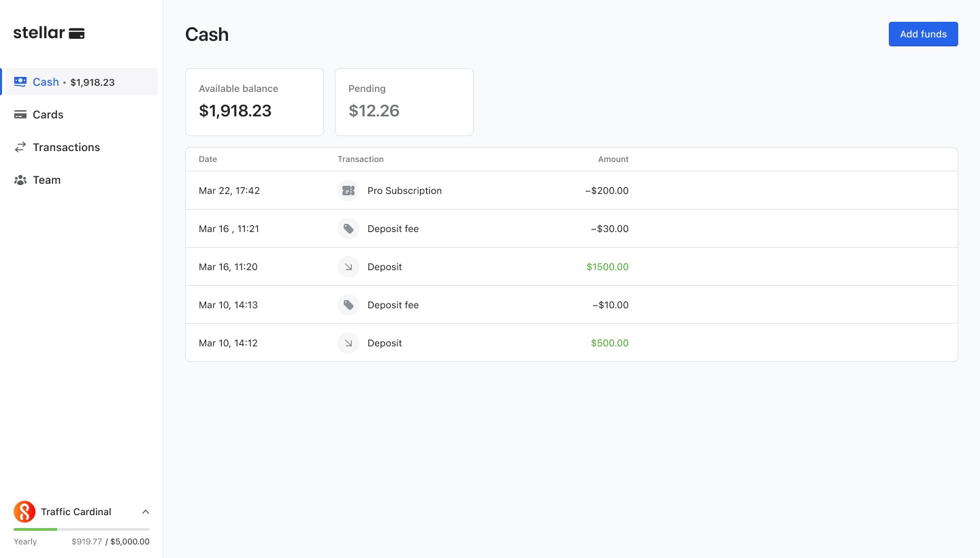Image resolution: width=980 pixels, height=558 pixels.
Task: Click the $919.77 spent value
Action: click(x=86, y=542)
